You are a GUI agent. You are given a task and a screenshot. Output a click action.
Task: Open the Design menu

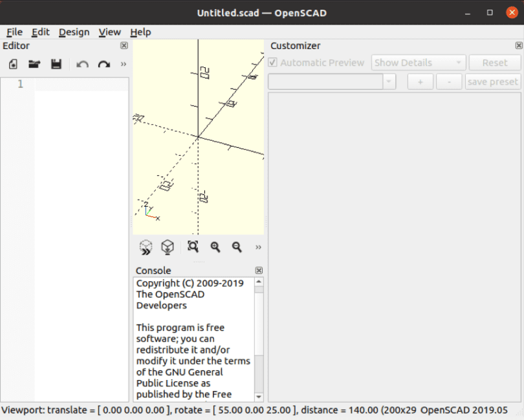[74, 32]
